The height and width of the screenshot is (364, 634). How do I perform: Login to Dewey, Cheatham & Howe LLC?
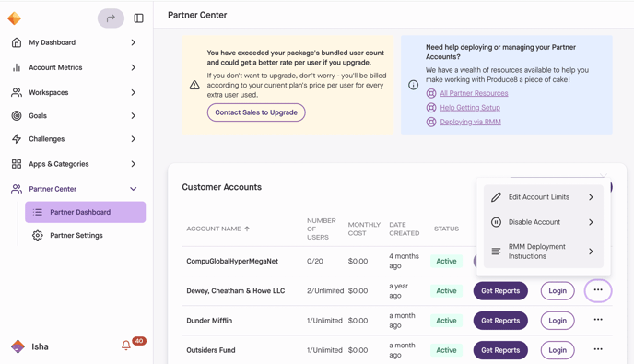coord(558,291)
